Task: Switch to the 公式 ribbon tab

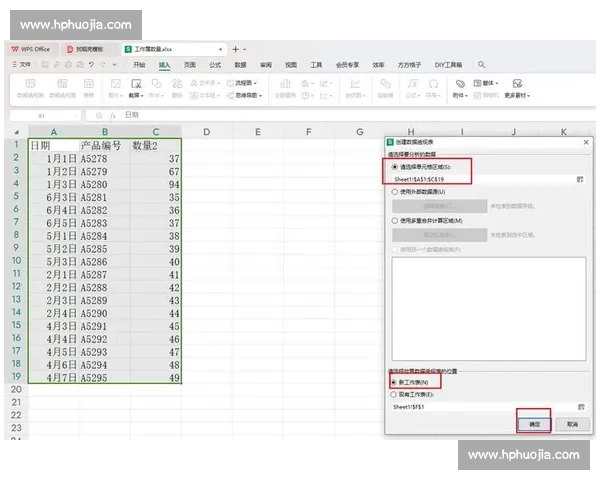Action: click(215, 64)
